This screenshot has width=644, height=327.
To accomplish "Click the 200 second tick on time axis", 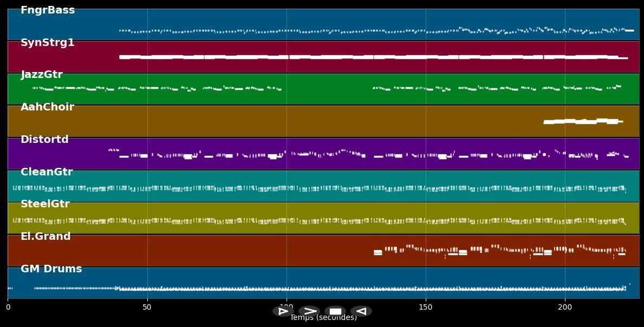I will click(565, 308).
